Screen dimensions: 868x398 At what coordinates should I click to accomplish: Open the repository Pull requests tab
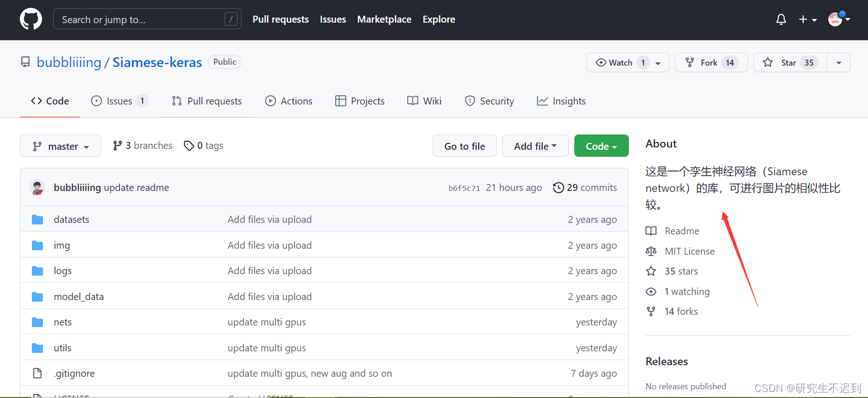[206, 101]
